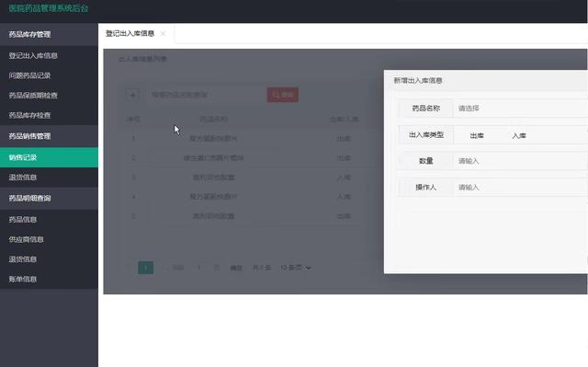This screenshot has width=588, height=367.
Task: Switch to the 登记出入库信息 tab
Action: tap(130, 33)
